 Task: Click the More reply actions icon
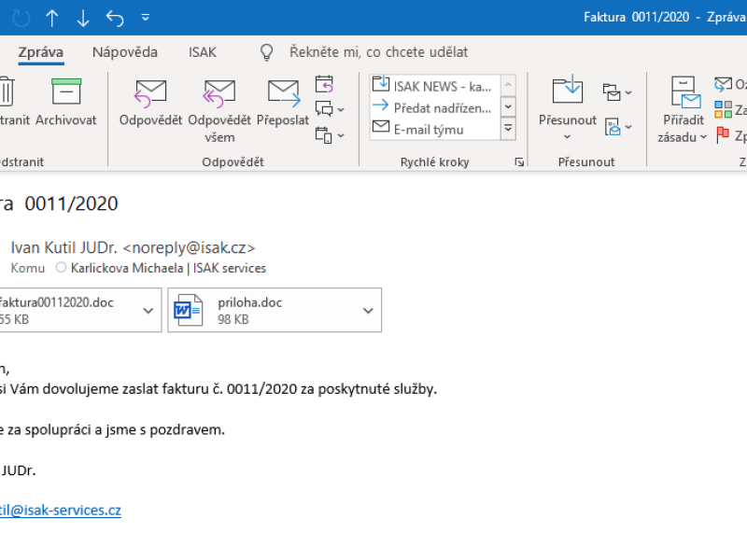point(323,135)
